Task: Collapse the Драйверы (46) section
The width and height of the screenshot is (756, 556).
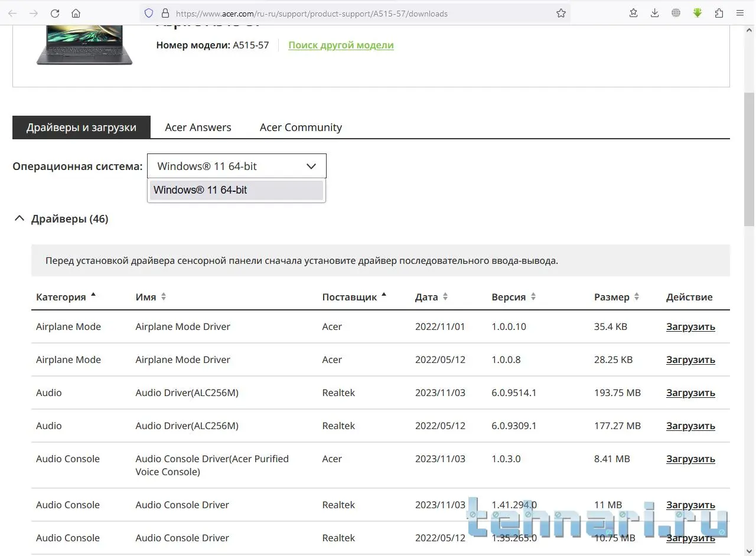Action: [19, 219]
